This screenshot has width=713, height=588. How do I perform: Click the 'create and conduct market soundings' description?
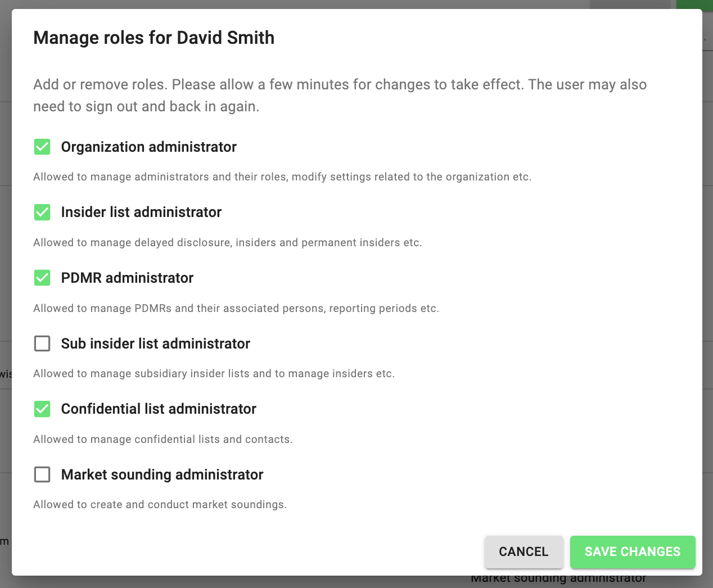160,504
